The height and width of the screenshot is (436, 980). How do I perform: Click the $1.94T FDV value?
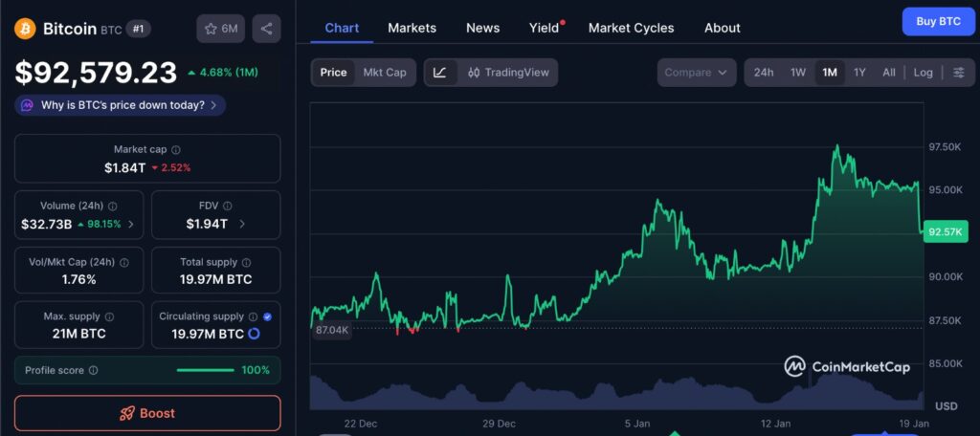pyautogui.click(x=207, y=225)
